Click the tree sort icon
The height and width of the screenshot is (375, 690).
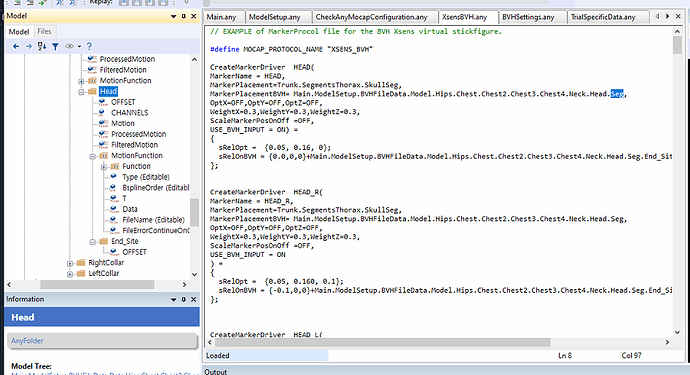pyautogui.click(x=42, y=46)
